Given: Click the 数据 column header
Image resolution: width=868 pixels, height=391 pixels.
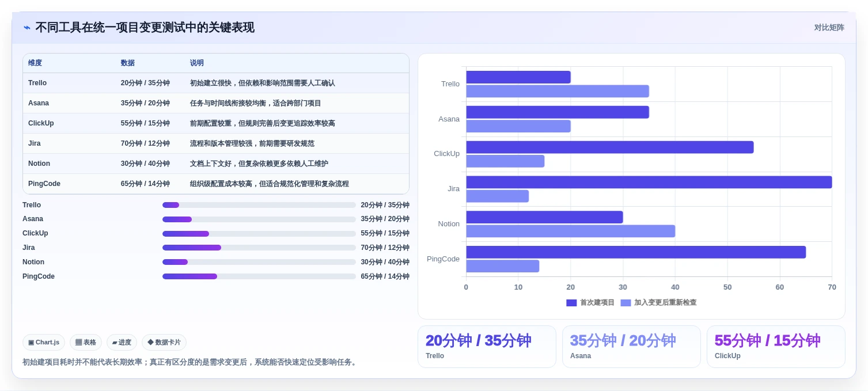Looking at the screenshot, I should (x=128, y=63).
